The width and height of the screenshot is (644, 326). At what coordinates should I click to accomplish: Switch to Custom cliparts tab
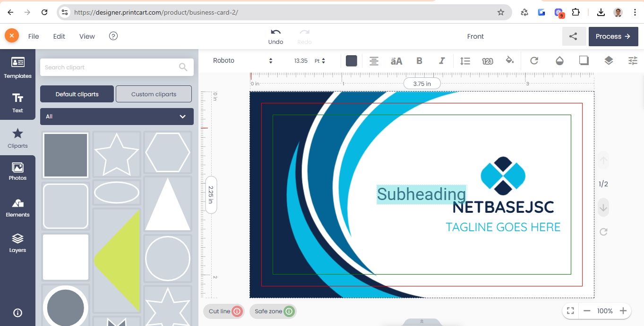click(154, 94)
